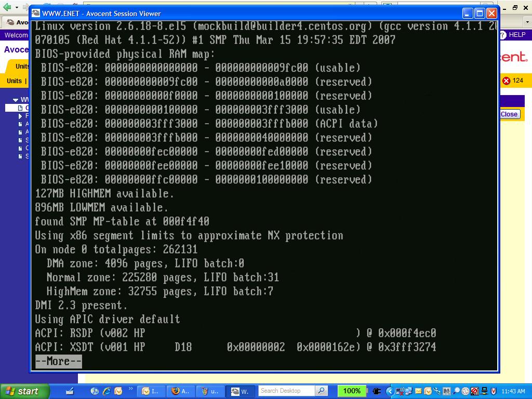Viewport: 532px width, 399px height.
Task: Select the highlighted page item in tree
Action: tap(21, 108)
